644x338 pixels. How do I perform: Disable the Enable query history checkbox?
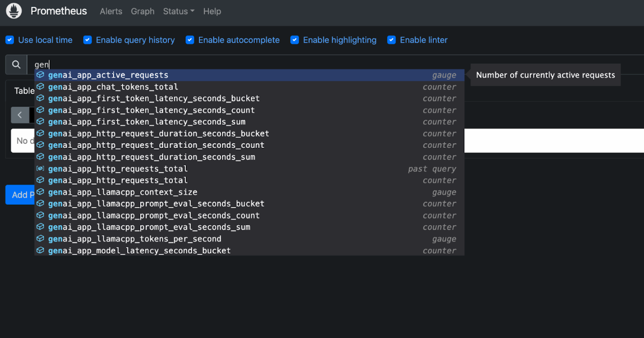coord(88,40)
